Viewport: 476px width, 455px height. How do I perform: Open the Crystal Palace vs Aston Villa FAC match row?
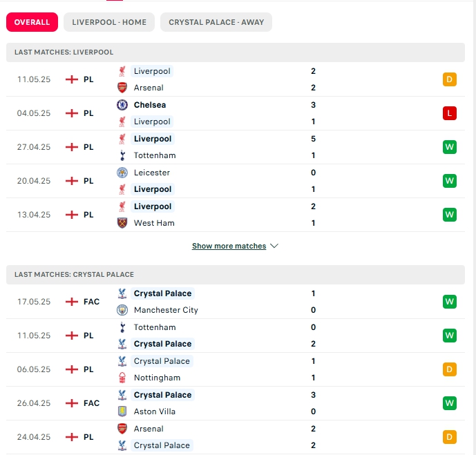coord(236,403)
